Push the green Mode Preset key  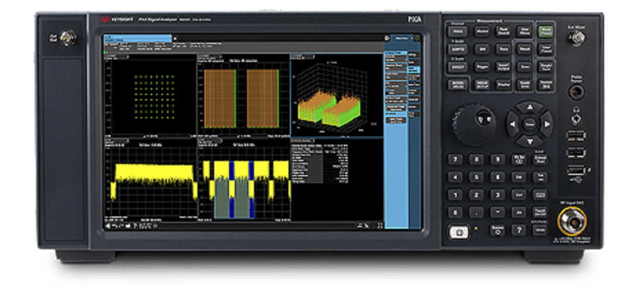tap(546, 31)
